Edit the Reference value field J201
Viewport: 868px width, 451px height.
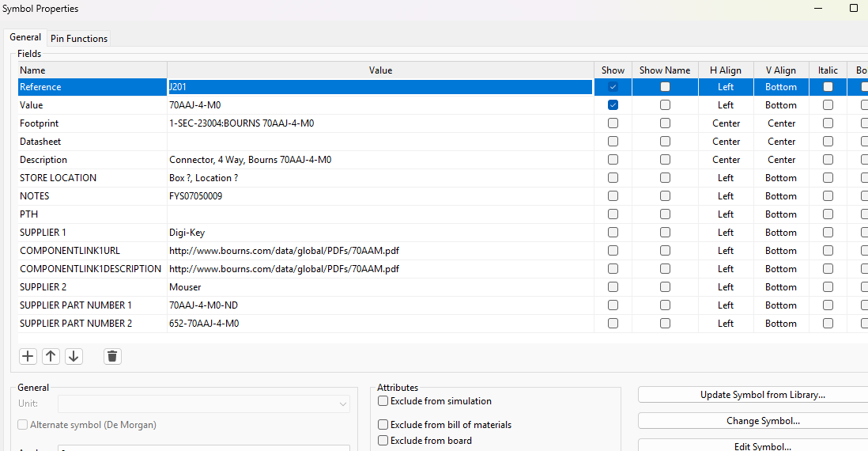[x=379, y=87]
